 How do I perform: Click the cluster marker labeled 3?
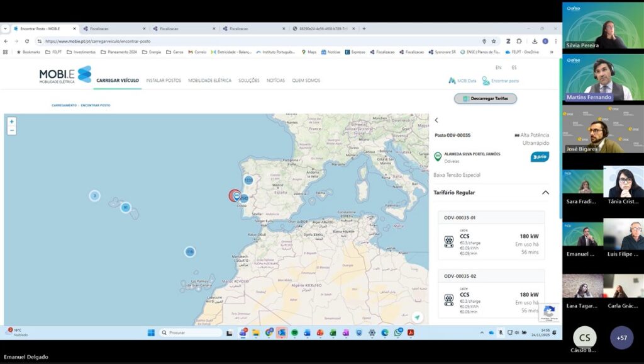coord(94,196)
